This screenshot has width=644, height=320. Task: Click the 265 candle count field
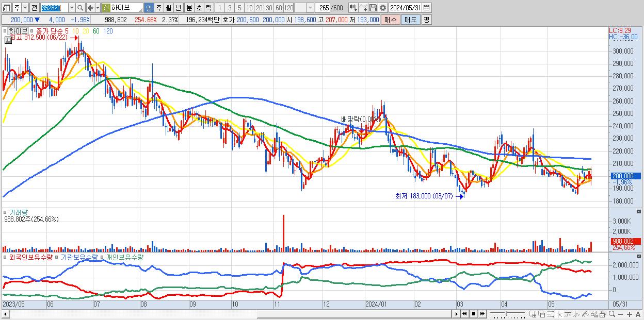tap(323, 8)
